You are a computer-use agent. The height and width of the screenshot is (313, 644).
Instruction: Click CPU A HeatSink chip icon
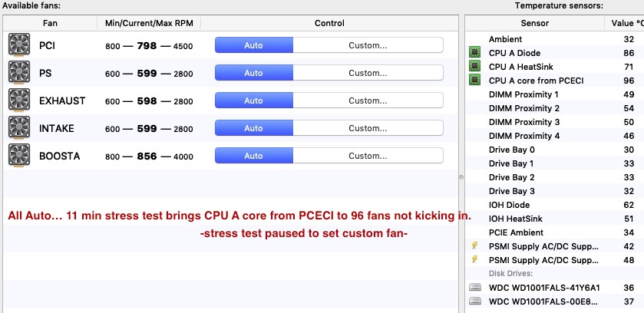tap(475, 66)
